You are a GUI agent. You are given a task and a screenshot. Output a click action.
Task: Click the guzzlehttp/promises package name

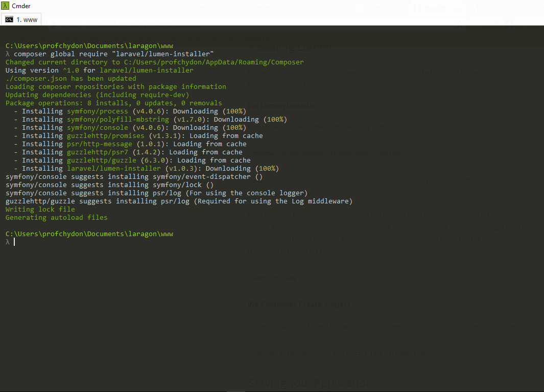[x=105, y=136]
